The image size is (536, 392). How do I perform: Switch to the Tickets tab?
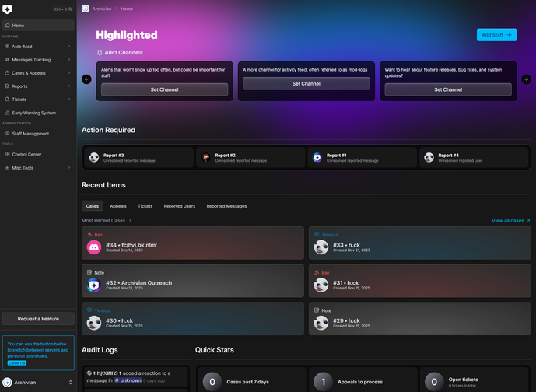coord(145,206)
